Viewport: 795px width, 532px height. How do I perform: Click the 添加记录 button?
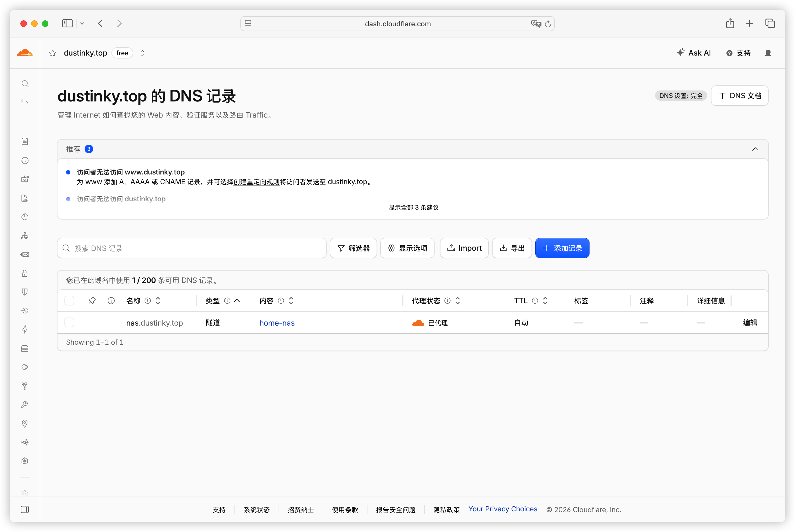(562, 248)
